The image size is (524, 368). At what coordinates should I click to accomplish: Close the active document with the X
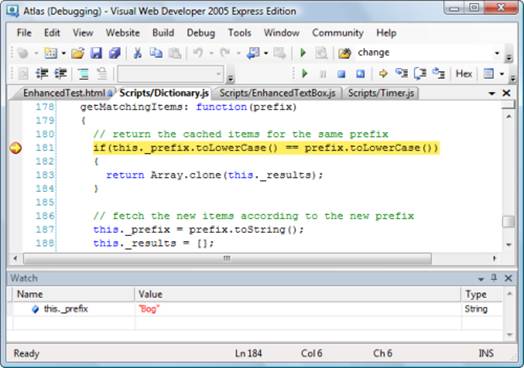click(x=507, y=93)
